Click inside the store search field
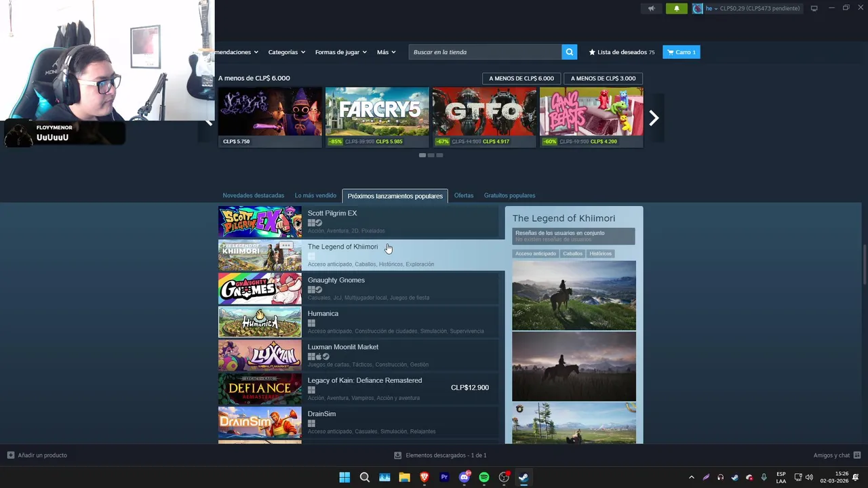This screenshot has height=488, width=868. (x=486, y=52)
